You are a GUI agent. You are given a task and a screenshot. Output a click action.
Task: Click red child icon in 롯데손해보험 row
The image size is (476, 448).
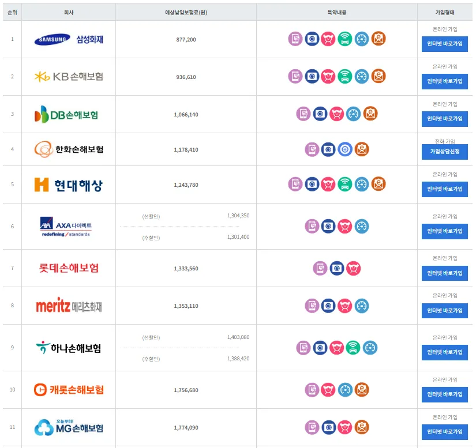353,269
